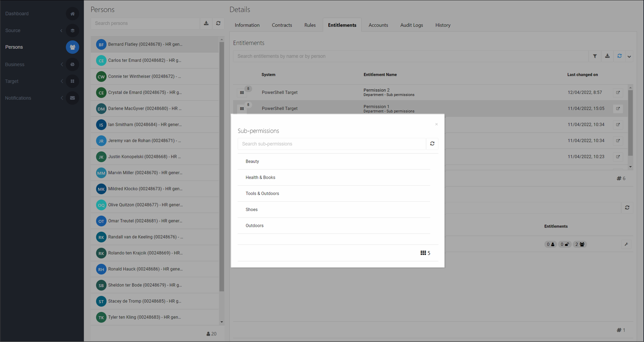Switch to the Accounts tab

tap(378, 25)
